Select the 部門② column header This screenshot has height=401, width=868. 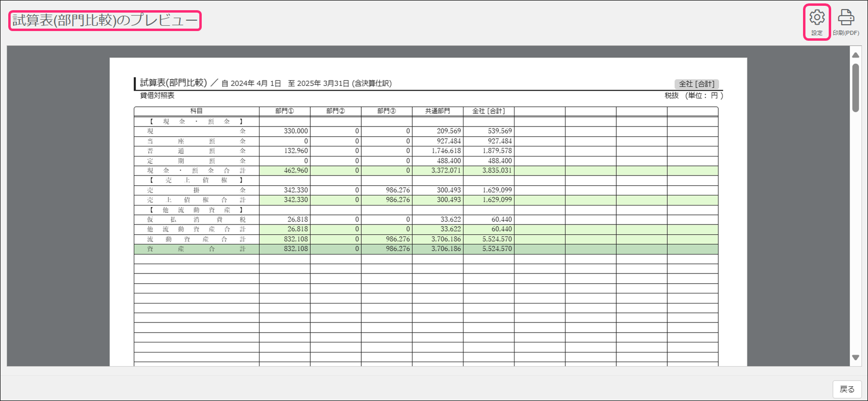click(336, 111)
